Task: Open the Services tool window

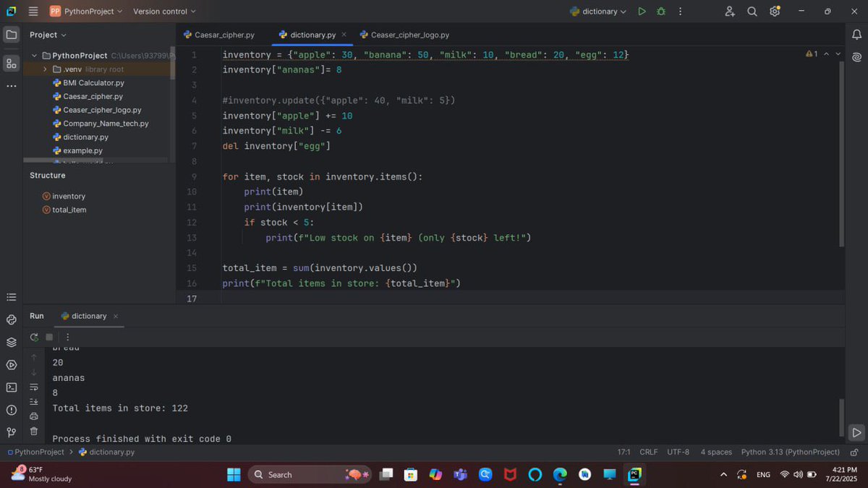Action: [12, 364]
